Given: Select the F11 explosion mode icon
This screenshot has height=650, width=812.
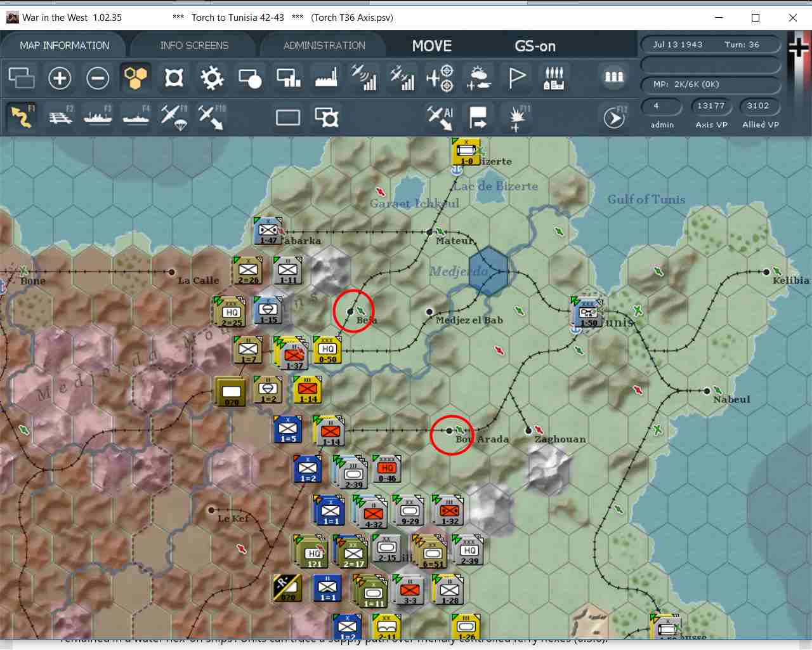Looking at the screenshot, I should pos(518,118).
